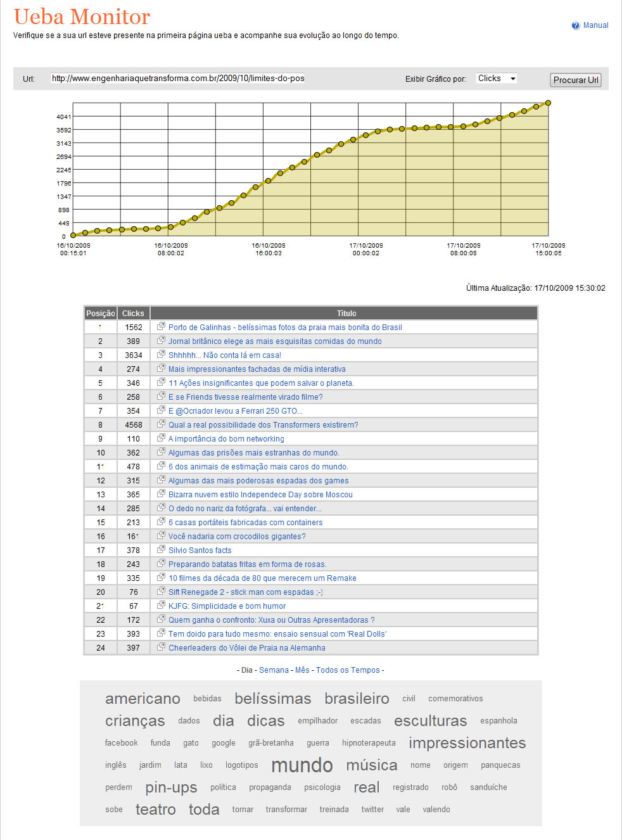Viewport: 622px width, 840px height.
Task: Select the 'impressionantes' tag
Action: pyautogui.click(x=467, y=743)
